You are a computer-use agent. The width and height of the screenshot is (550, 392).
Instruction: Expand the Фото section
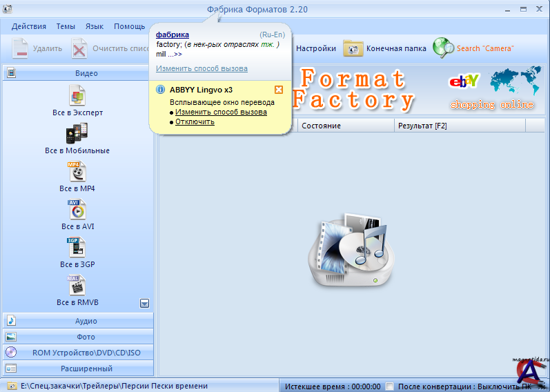tap(77, 337)
